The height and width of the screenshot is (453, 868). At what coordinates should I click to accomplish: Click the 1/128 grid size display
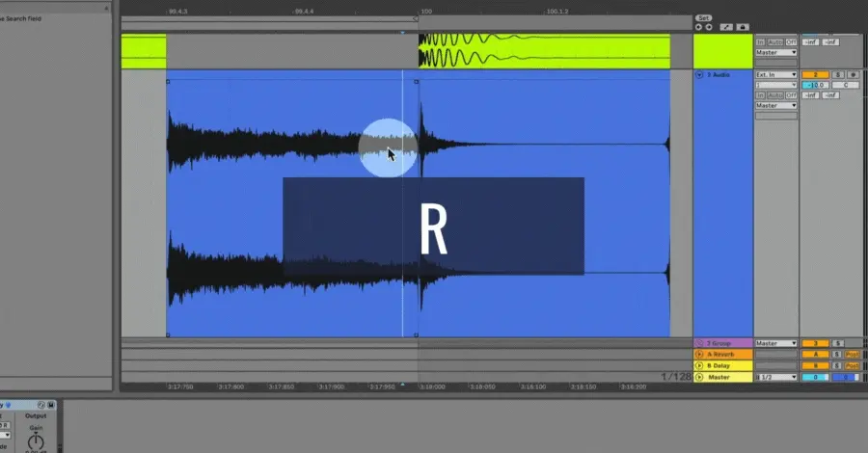point(675,377)
